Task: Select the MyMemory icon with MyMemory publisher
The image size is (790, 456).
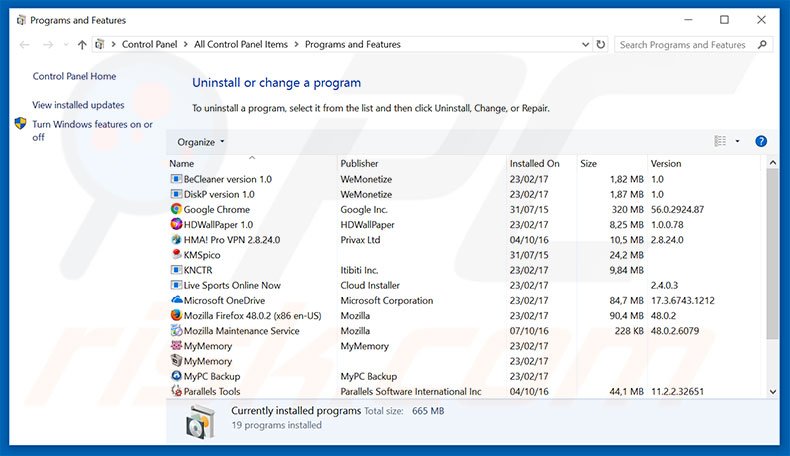Action: 176,346
